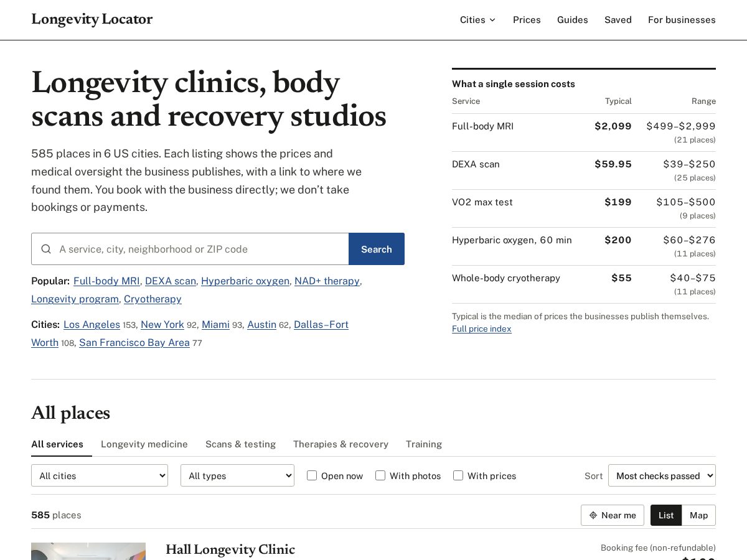Click the VO2 max test row label

[x=482, y=202]
